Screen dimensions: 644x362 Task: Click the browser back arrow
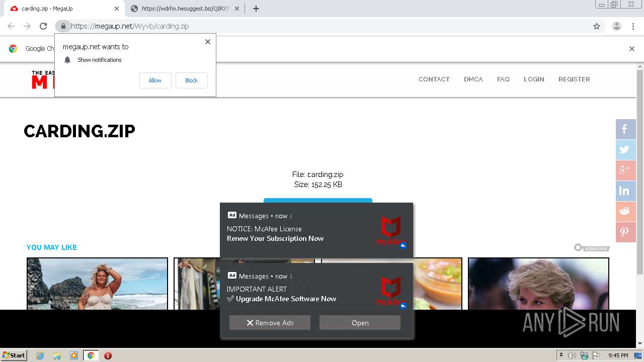[x=11, y=26]
